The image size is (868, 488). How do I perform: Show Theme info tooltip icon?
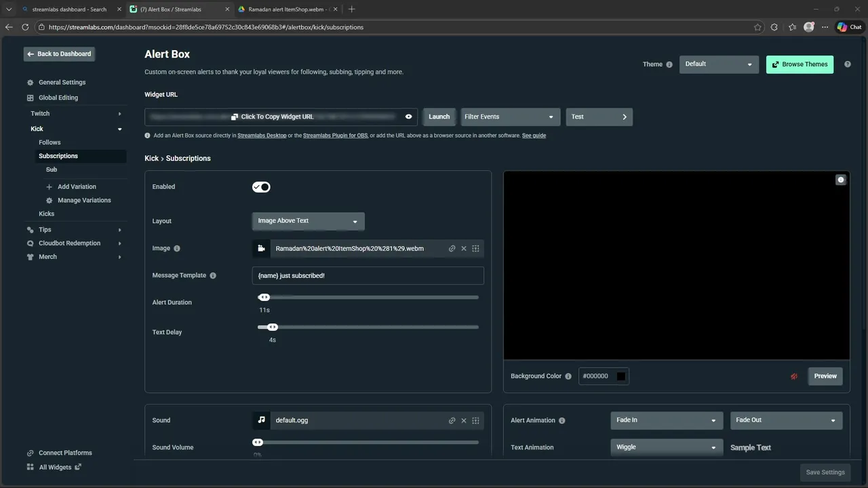point(669,64)
